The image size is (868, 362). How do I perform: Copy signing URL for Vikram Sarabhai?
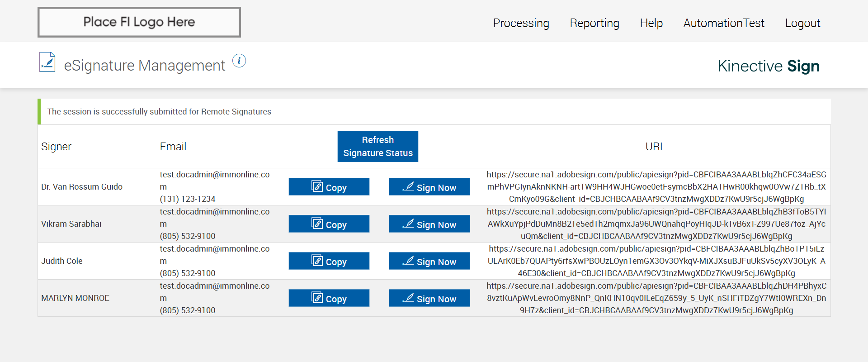pyautogui.click(x=329, y=224)
